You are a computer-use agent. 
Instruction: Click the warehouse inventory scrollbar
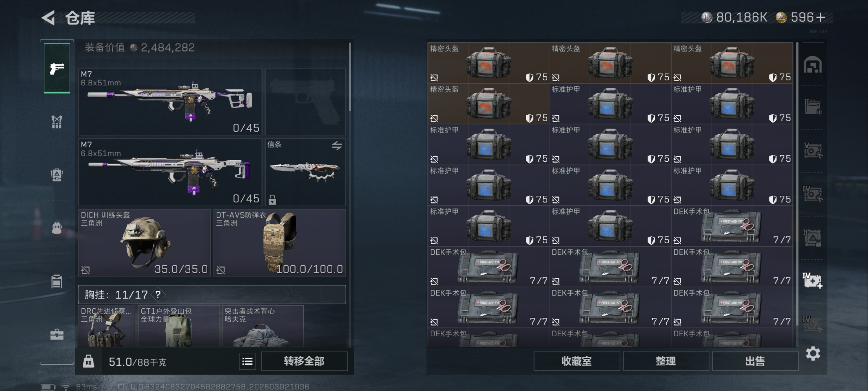[x=797, y=184]
